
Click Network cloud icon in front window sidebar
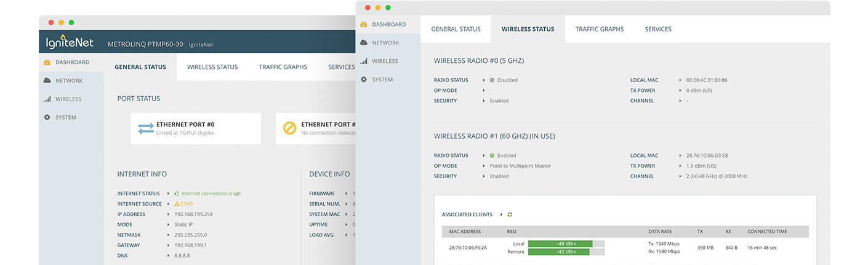(364, 43)
